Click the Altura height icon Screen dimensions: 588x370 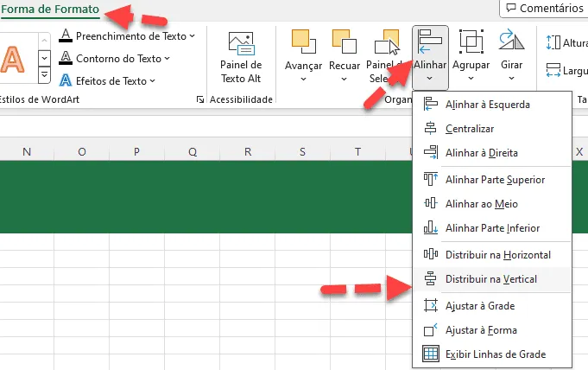point(553,42)
